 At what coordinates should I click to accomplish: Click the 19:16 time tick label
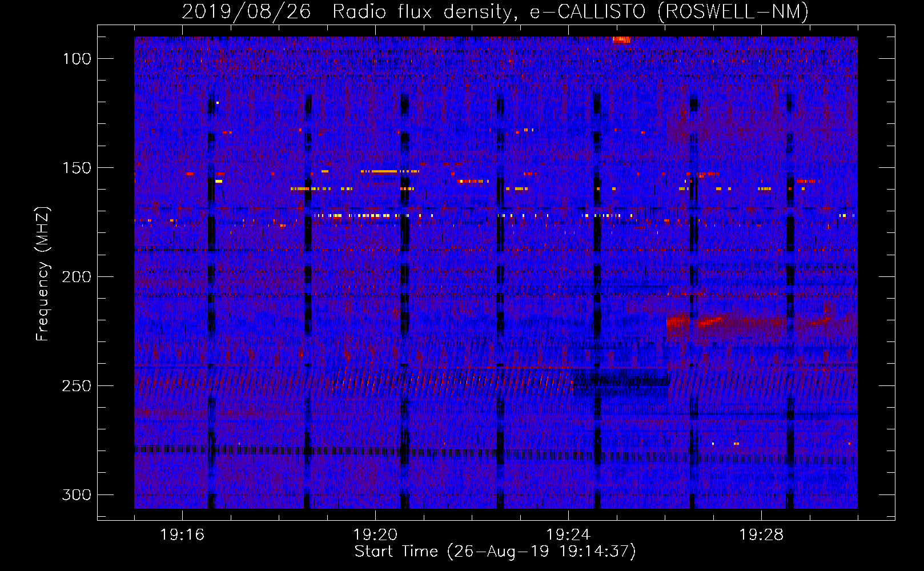coord(182,535)
